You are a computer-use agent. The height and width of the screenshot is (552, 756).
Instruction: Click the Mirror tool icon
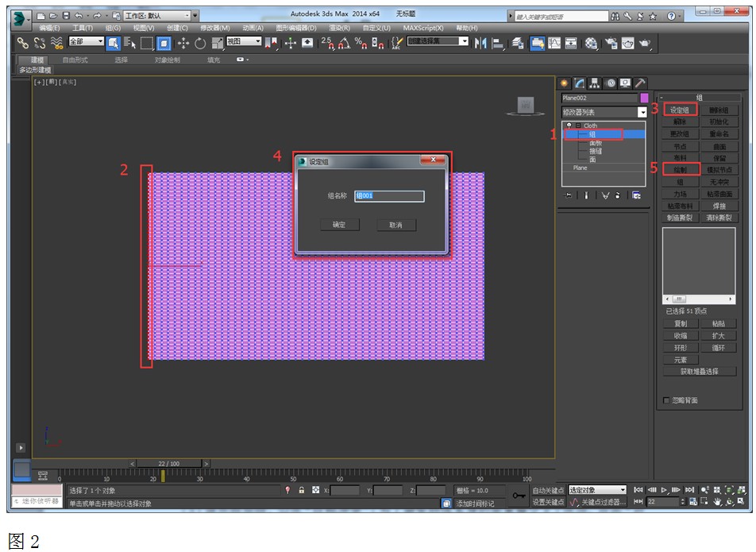click(480, 44)
